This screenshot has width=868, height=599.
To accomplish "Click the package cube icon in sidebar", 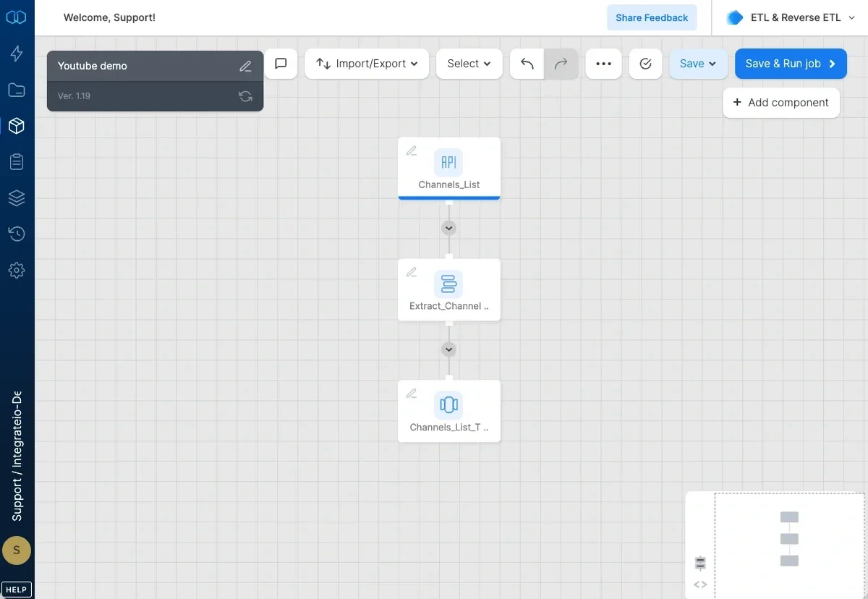I will 17,126.
